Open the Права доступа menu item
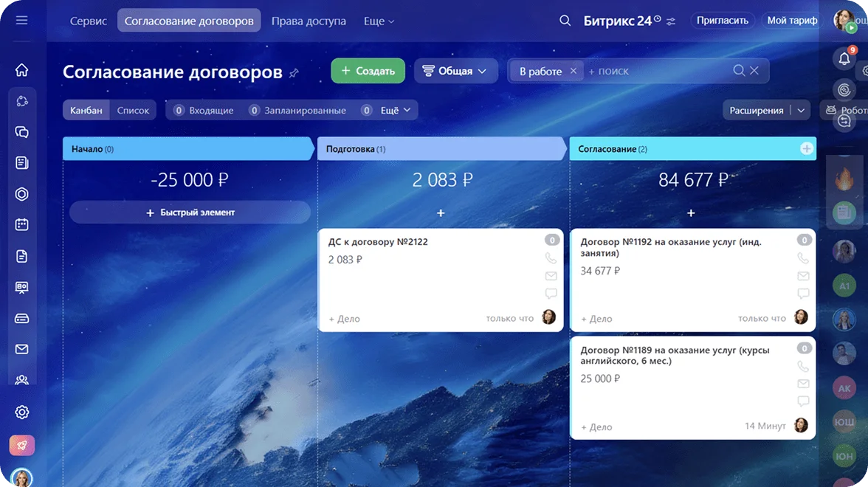868x487 pixels. [x=308, y=21]
